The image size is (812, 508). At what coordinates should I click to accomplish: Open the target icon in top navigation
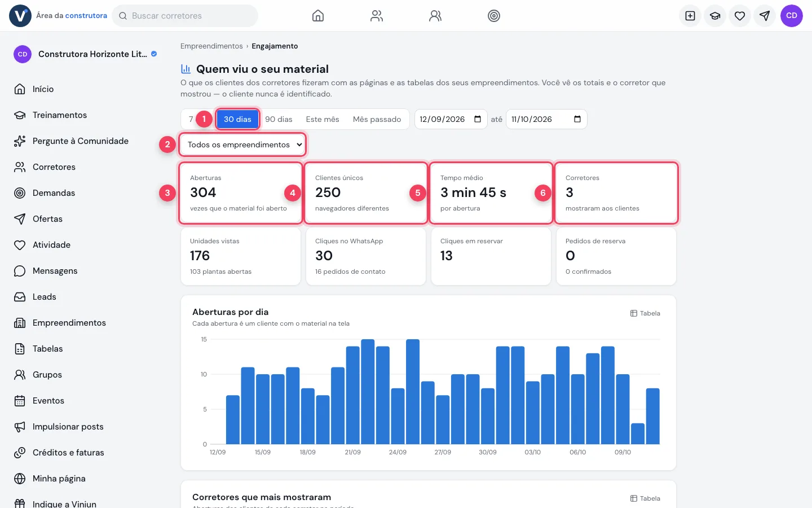(x=494, y=16)
